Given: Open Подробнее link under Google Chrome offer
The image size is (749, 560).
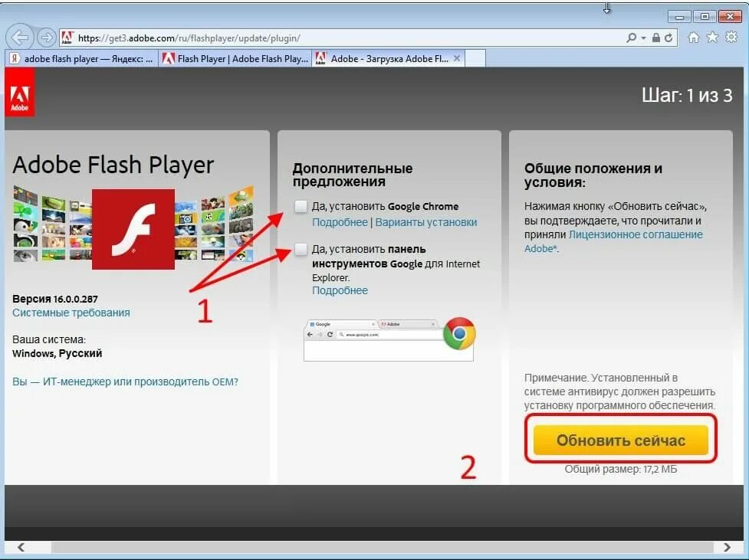Looking at the screenshot, I should (340, 222).
